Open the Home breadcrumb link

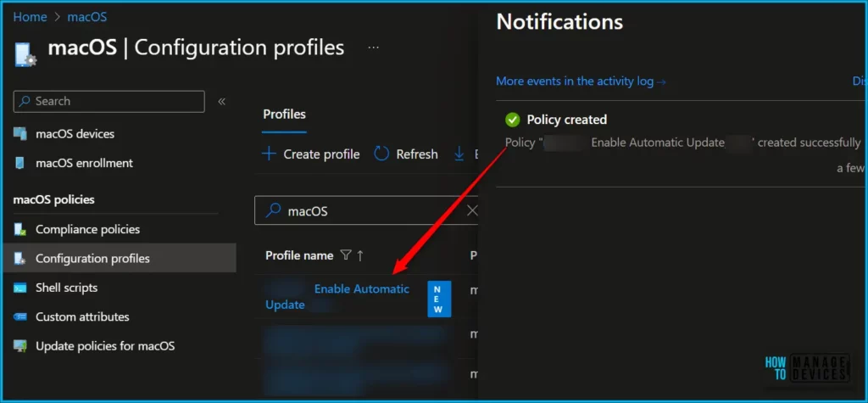coord(30,17)
